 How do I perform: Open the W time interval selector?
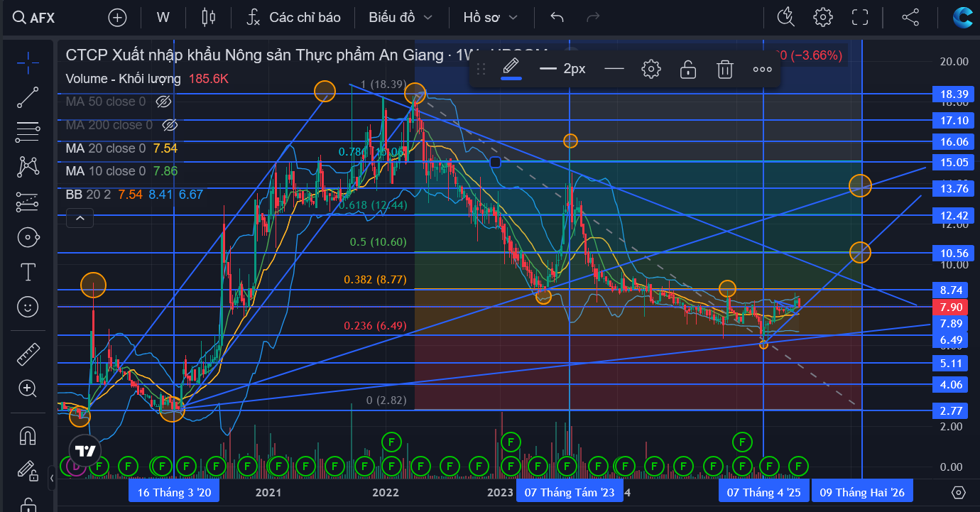[163, 18]
